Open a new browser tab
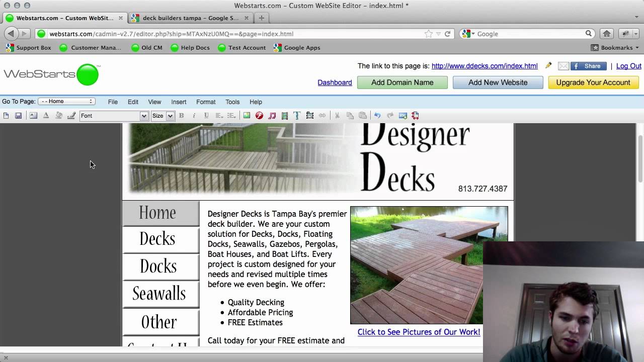The height and width of the screenshot is (362, 644). (x=261, y=18)
